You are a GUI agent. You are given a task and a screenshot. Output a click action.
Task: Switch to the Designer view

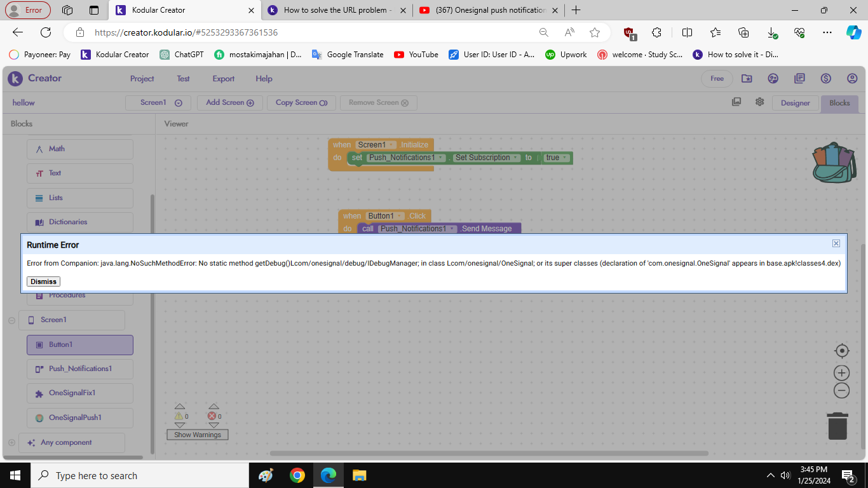click(795, 102)
